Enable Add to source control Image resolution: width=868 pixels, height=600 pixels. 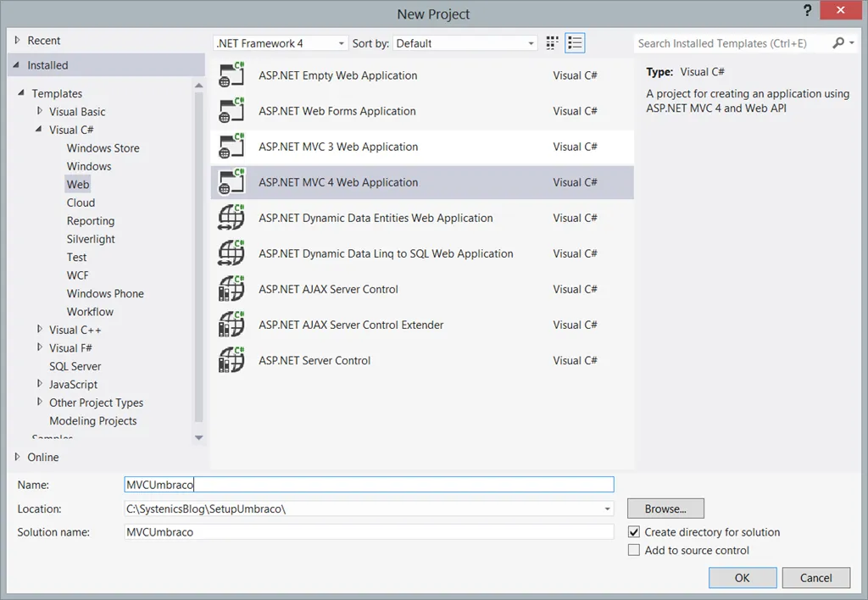(634, 550)
